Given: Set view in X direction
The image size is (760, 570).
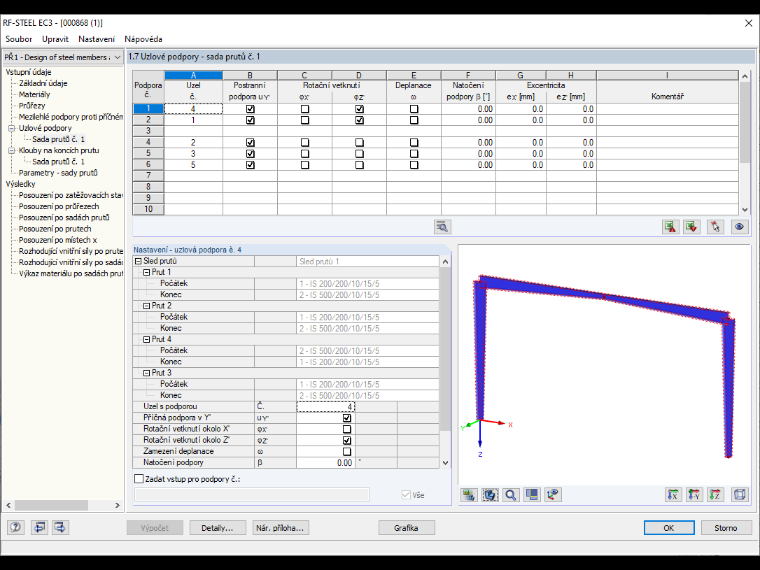Looking at the screenshot, I should pos(673,495).
